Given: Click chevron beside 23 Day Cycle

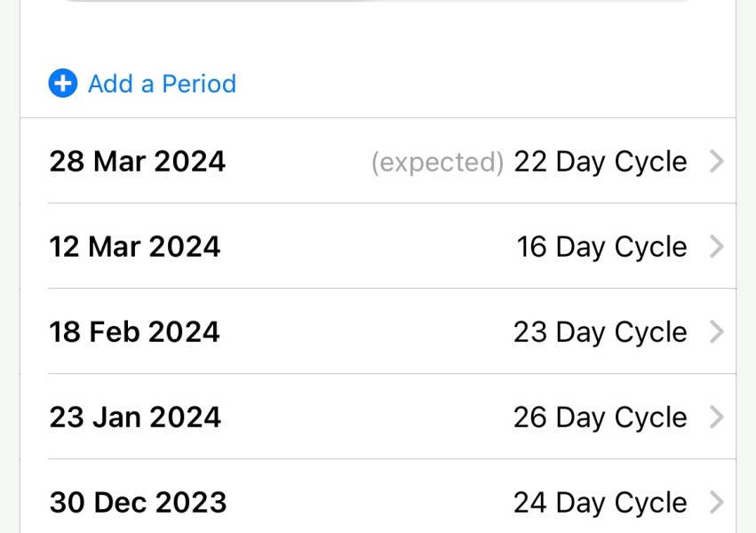Looking at the screenshot, I should [717, 332].
